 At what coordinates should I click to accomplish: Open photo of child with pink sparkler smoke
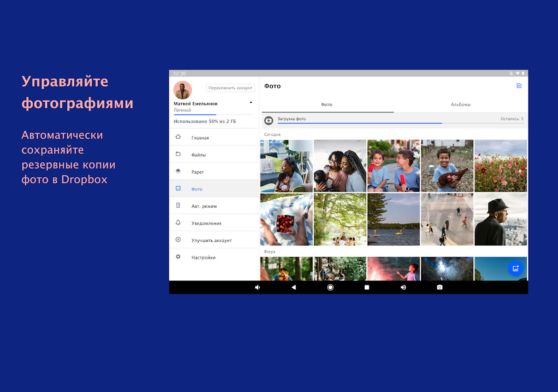click(x=393, y=269)
